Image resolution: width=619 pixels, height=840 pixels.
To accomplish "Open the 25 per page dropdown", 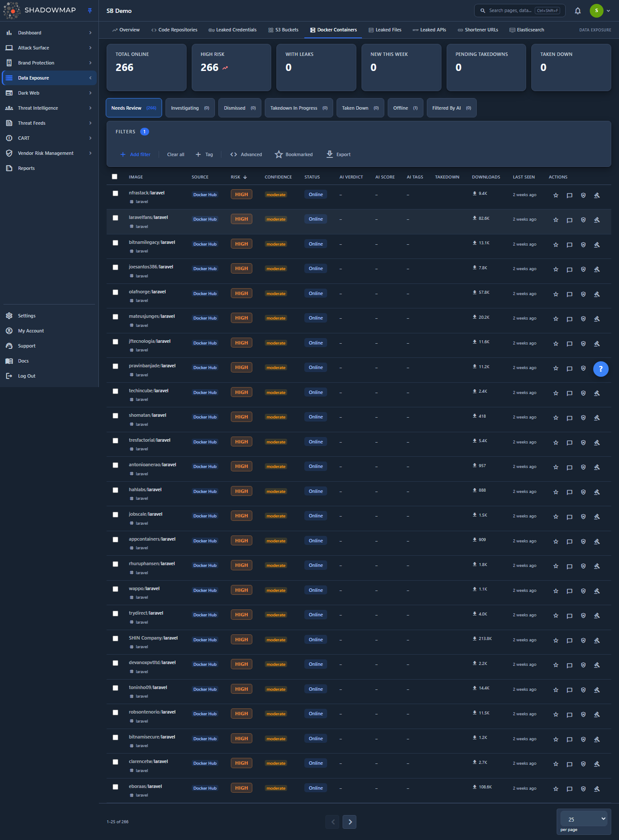I will 584,819.
